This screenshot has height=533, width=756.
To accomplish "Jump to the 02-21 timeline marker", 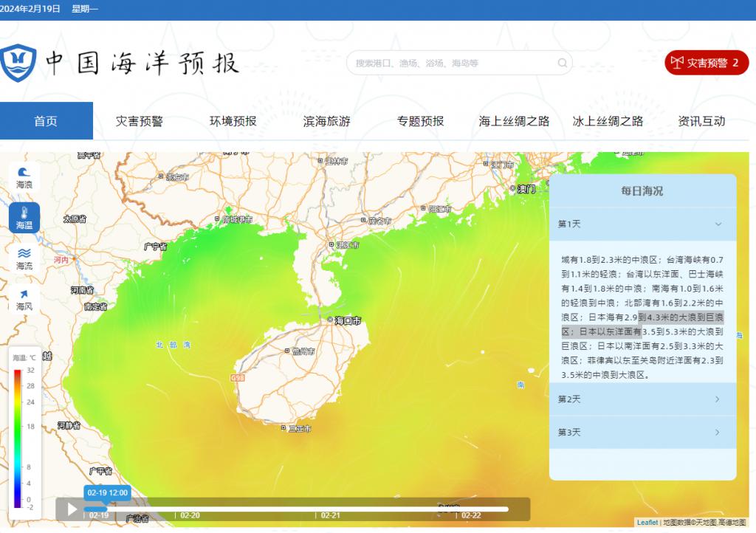I will pos(330,515).
